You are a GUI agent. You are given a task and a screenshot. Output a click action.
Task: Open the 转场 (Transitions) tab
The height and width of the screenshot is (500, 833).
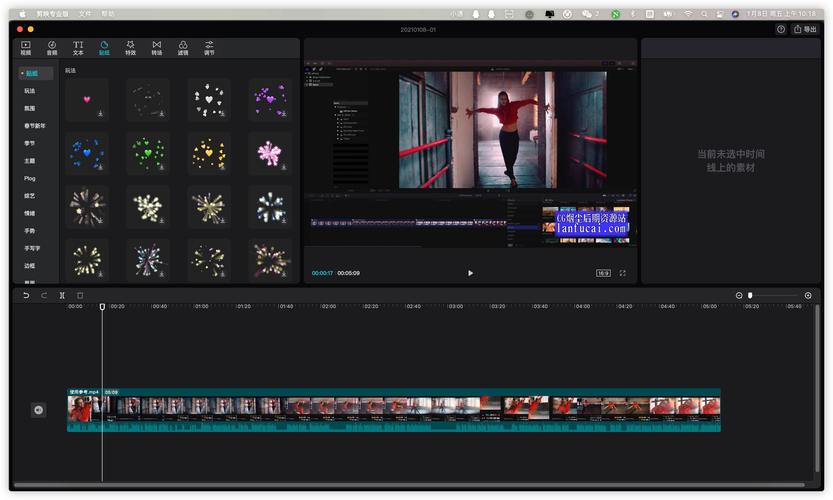(157, 48)
